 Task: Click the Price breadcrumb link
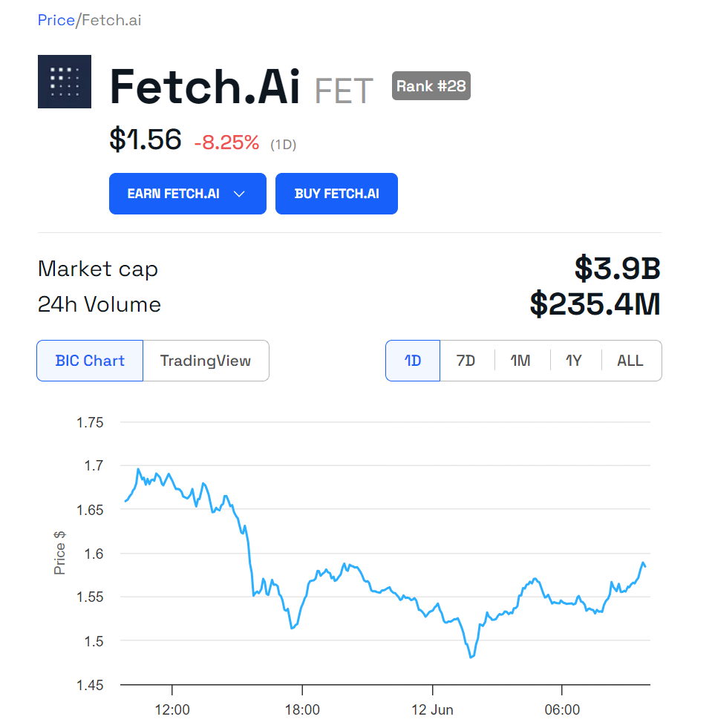(56, 20)
